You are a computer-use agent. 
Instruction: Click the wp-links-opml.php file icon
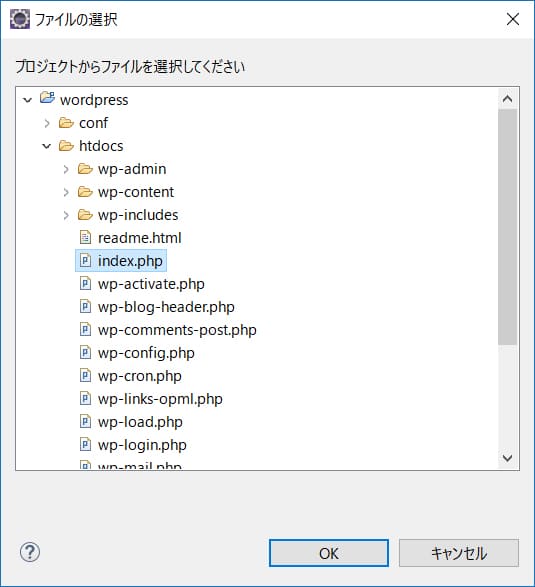point(85,398)
